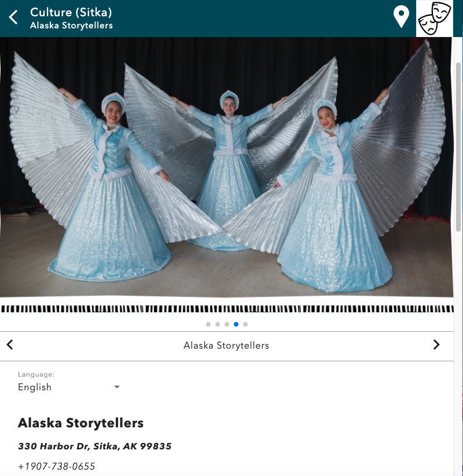Show the previous listing with the left chevron

[10, 345]
